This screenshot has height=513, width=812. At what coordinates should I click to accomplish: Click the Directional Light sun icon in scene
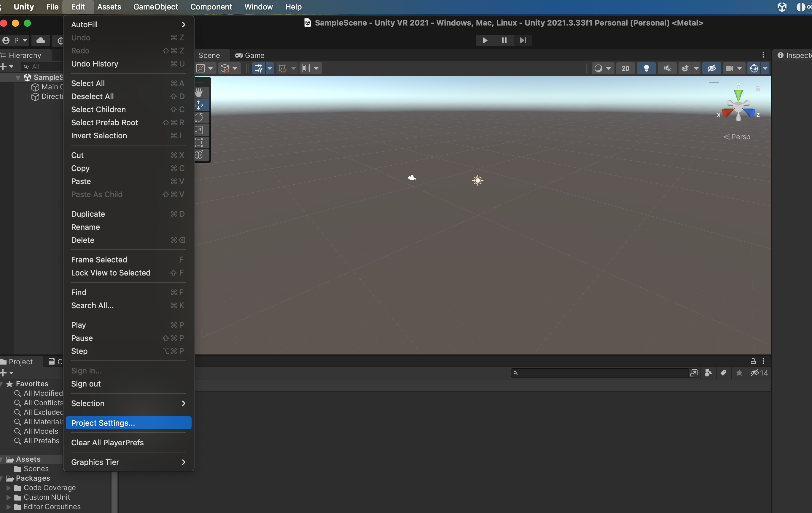(x=477, y=180)
